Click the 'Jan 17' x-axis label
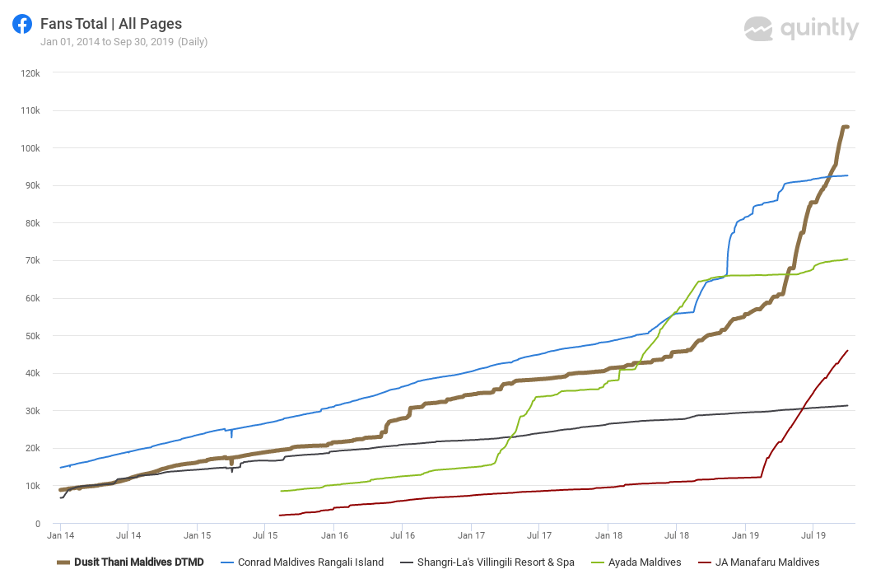Image resolution: width=876 pixels, height=588 pixels. click(x=471, y=535)
